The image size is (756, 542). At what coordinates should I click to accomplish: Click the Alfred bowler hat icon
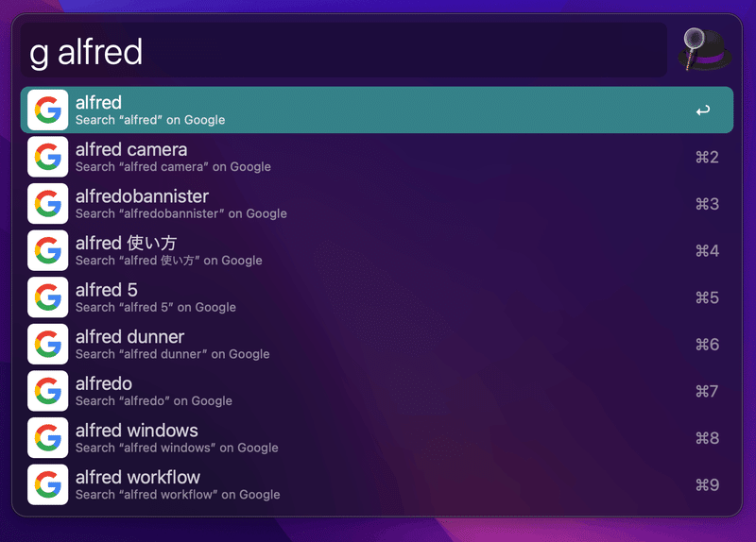[x=704, y=50]
